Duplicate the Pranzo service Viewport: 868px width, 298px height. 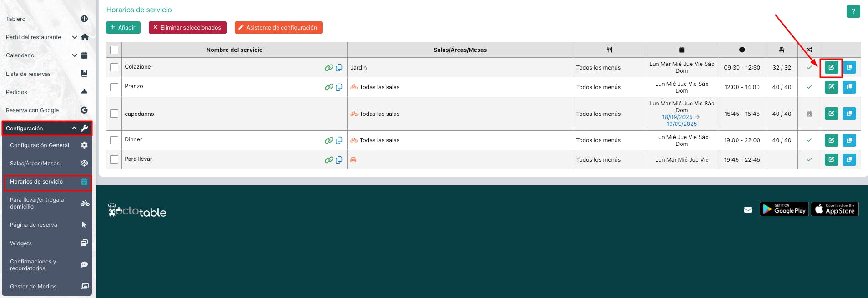849,87
